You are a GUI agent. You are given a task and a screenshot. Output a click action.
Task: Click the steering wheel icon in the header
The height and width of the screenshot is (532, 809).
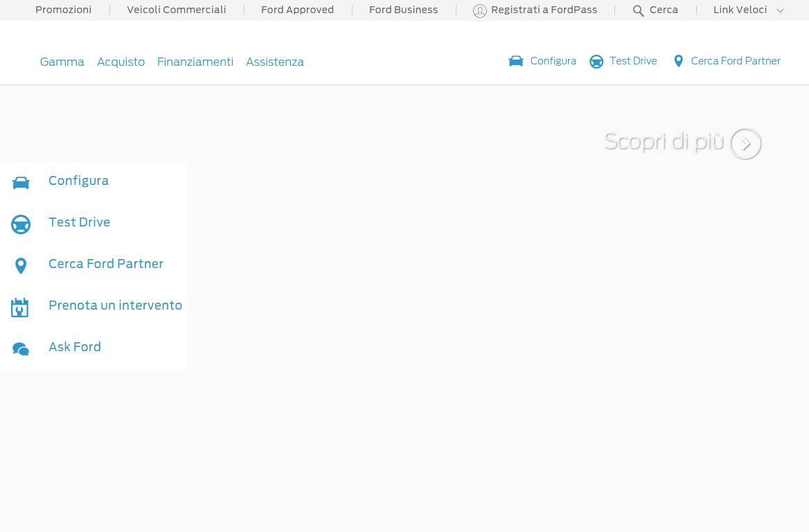(x=596, y=62)
